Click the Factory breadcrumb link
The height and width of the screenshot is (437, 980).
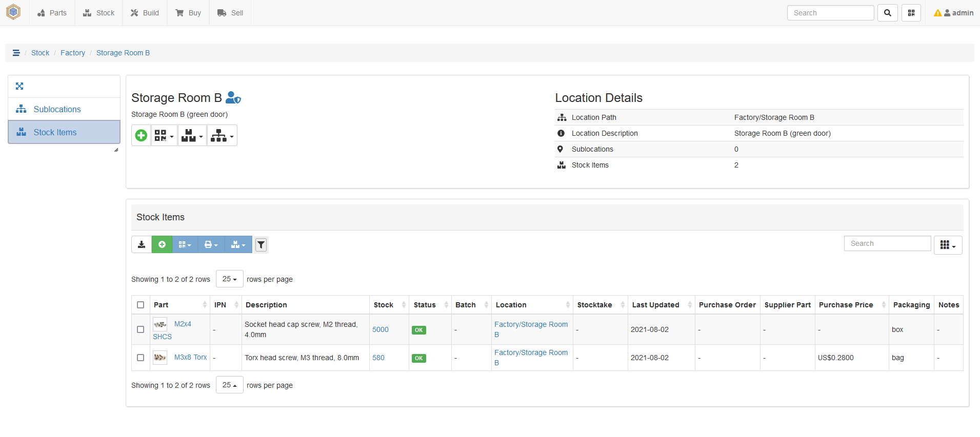(73, 53)
